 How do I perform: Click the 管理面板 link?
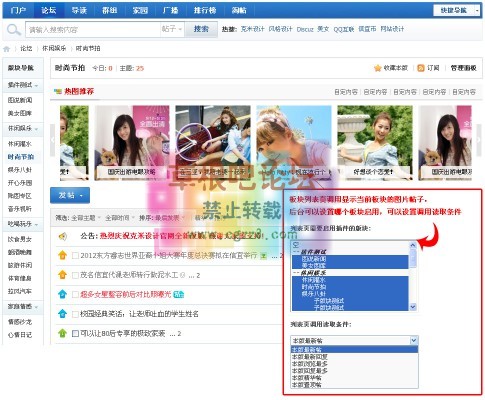(464, 68)
